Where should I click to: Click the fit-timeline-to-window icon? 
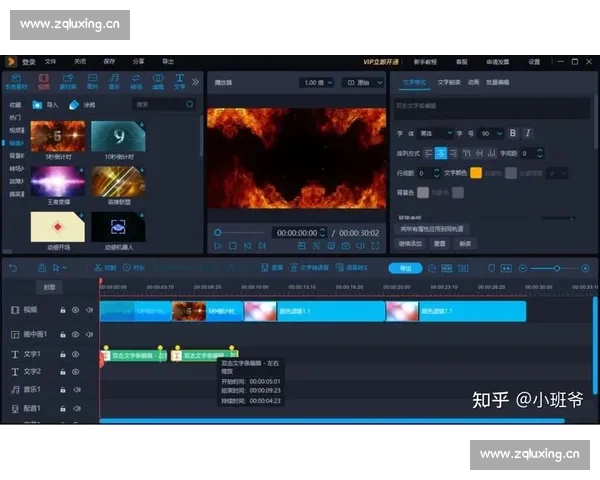(506, 268)
